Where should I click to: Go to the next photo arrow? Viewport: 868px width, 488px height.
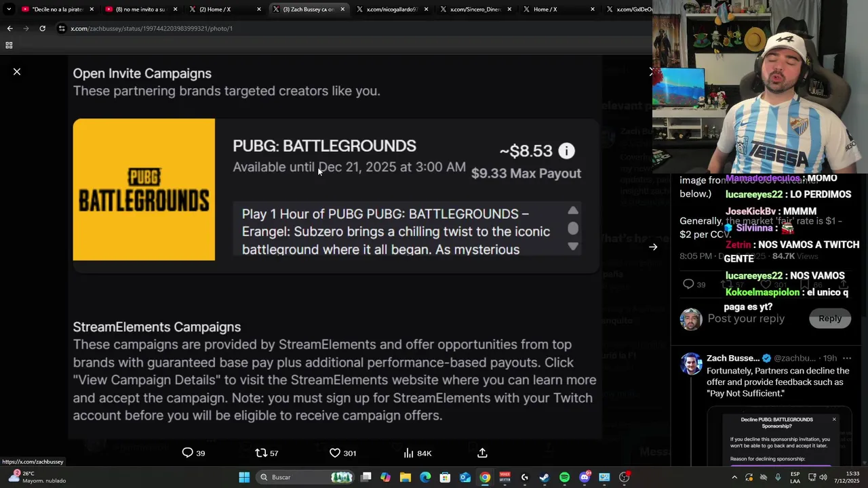(653, 247)
